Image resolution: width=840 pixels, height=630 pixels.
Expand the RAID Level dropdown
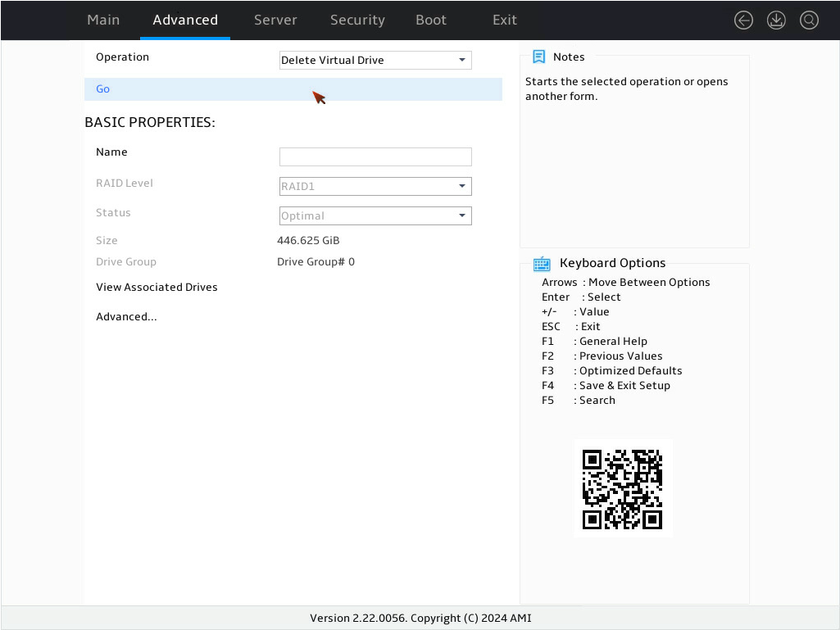pyautogui.click(x=375, y=187)
